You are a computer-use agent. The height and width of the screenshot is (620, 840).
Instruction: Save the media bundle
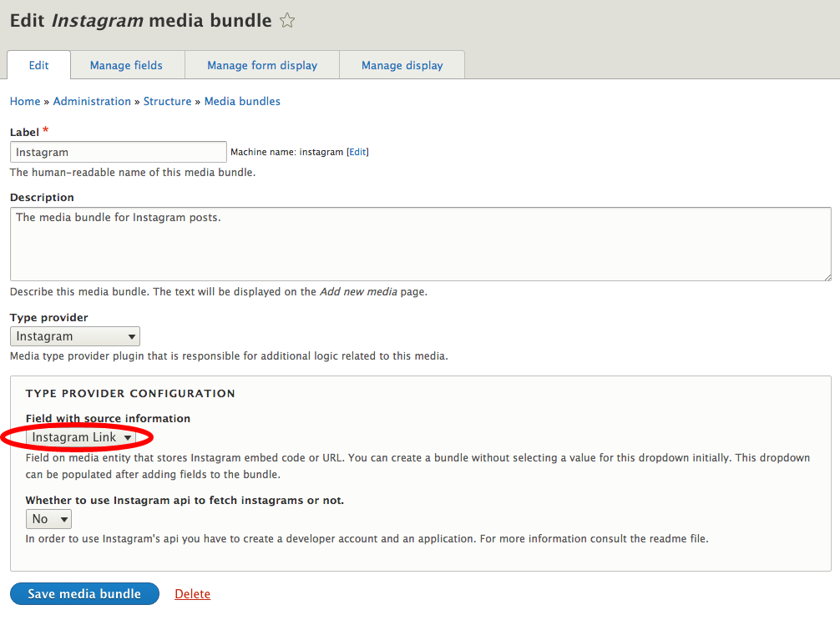click(x=84, y=594)
